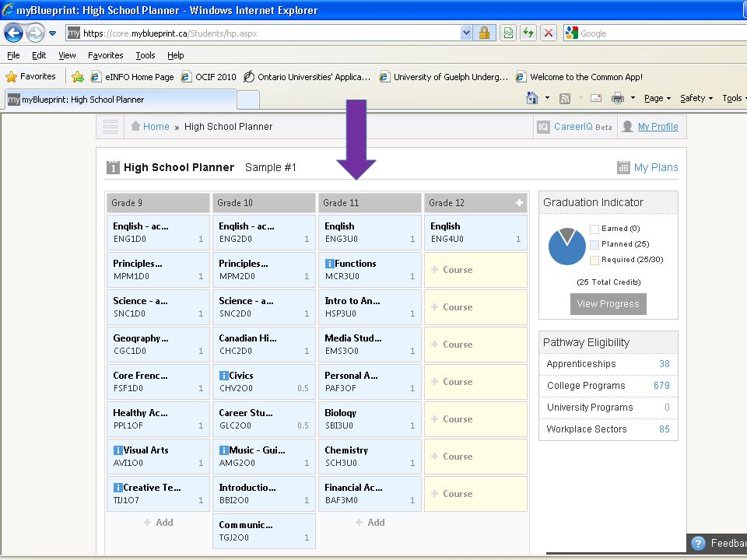Click the Earned (0) legend swatch
This screenshot has height=560, width=747.
tap(594, 229)
